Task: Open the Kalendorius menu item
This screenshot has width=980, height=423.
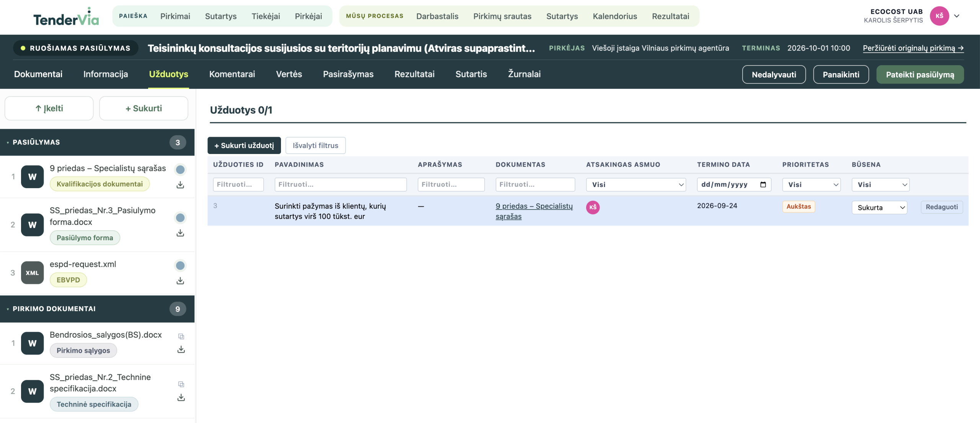Action: click(x=615, y=16)
